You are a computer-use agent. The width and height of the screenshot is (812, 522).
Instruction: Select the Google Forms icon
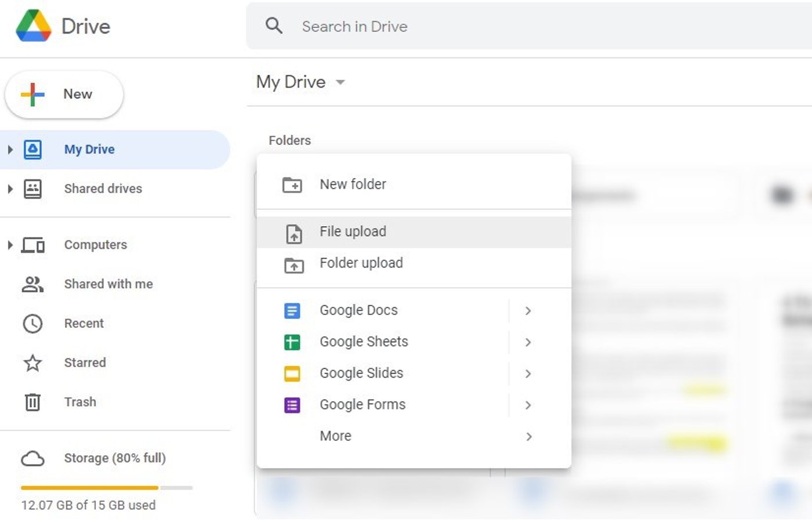point(293,405)
